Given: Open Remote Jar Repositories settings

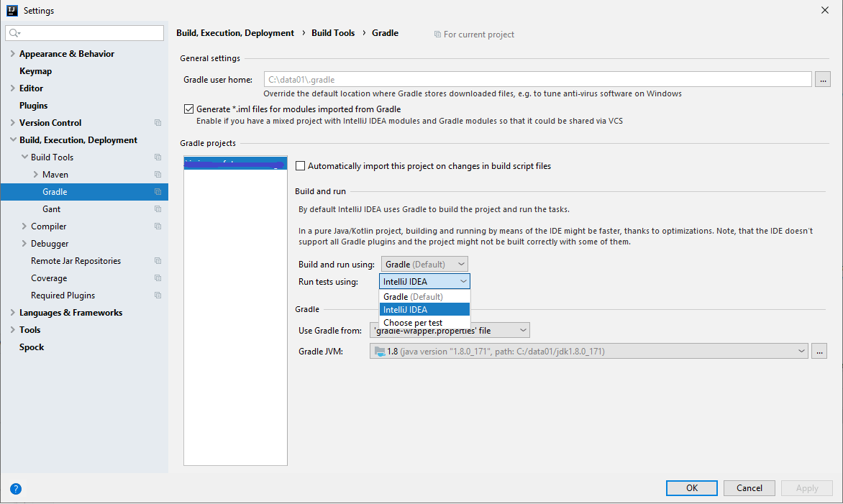Looking at the screenshot, I should (76, 260).
